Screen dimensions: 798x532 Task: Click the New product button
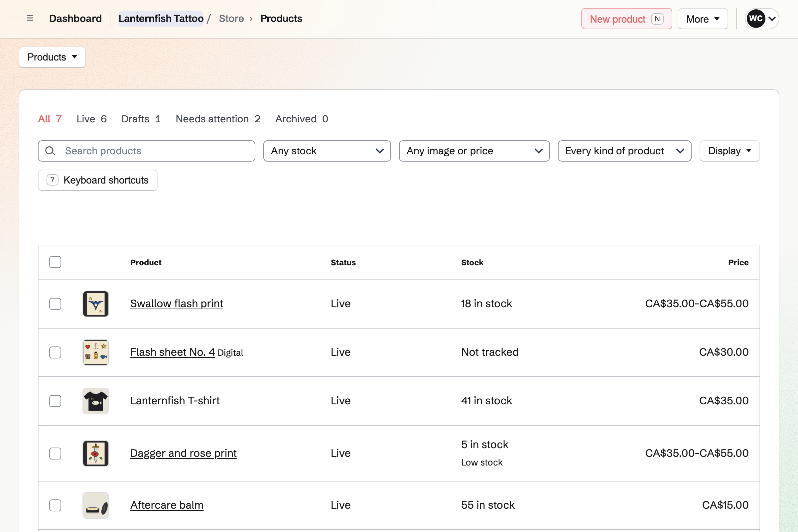click(627, 19)
